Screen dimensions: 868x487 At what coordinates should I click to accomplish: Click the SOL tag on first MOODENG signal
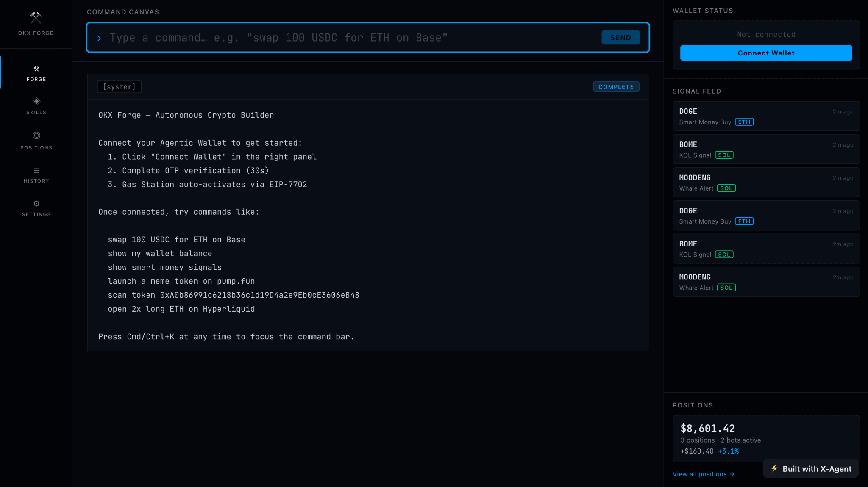coord(726,188)
